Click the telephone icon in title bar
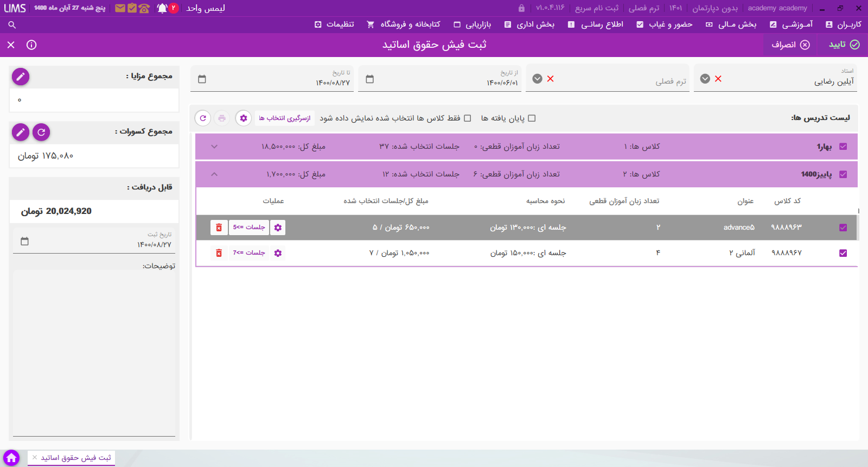The image size is (868, 467). tap(144, 8)
